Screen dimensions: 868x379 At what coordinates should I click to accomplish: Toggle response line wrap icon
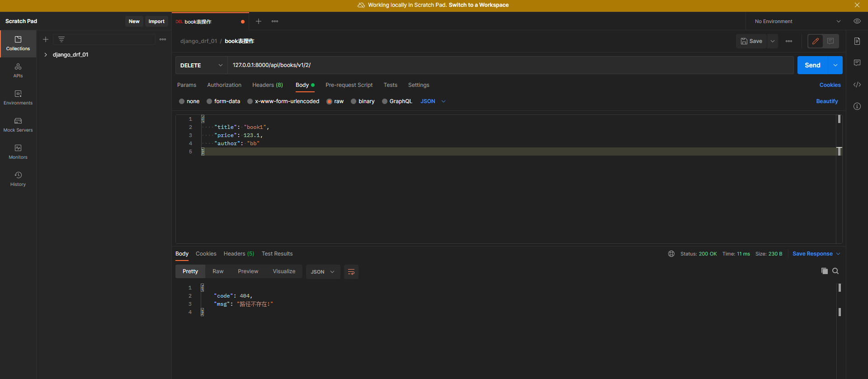coord(351,272)
